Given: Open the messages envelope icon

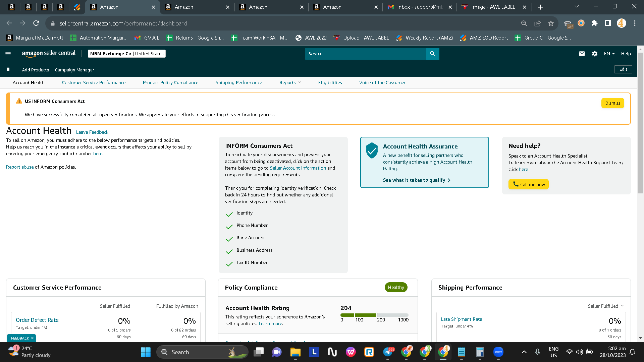Looking at the screenshot, I should point(582,54).
